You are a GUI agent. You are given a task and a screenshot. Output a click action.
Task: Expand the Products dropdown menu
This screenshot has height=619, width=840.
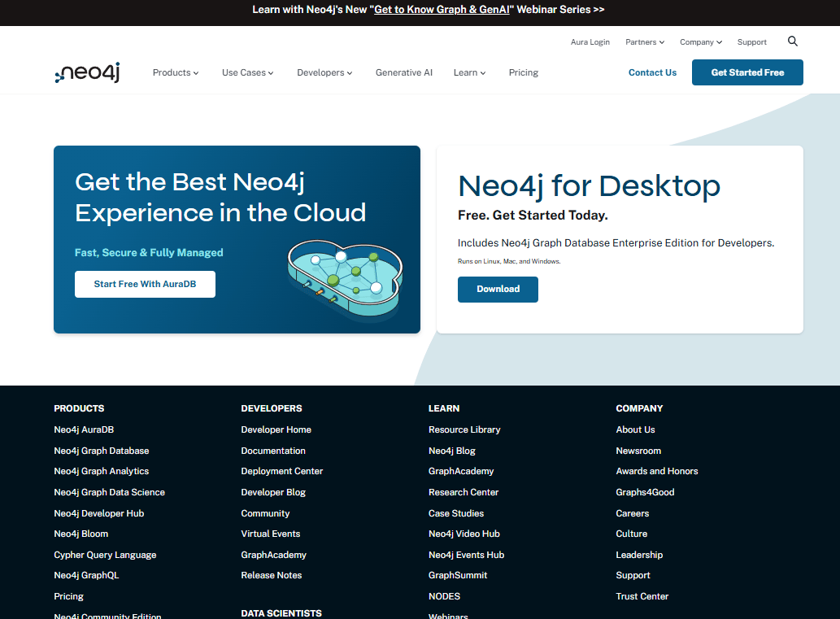(175, 72)
